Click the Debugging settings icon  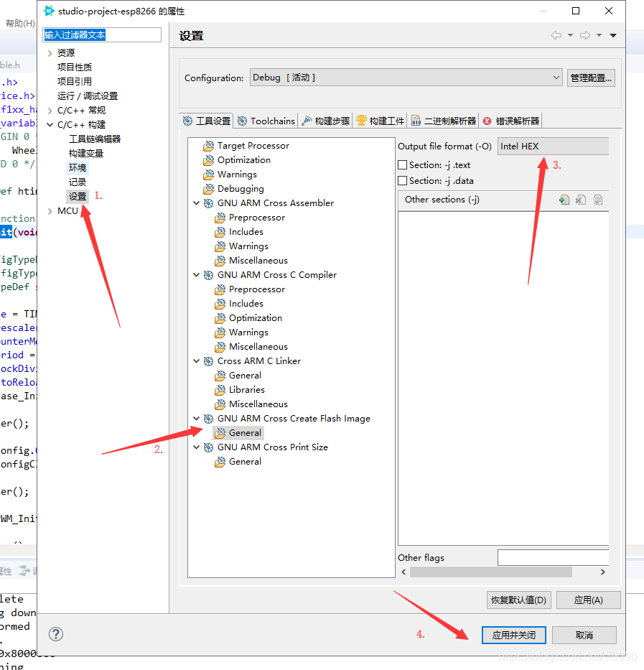208,189
